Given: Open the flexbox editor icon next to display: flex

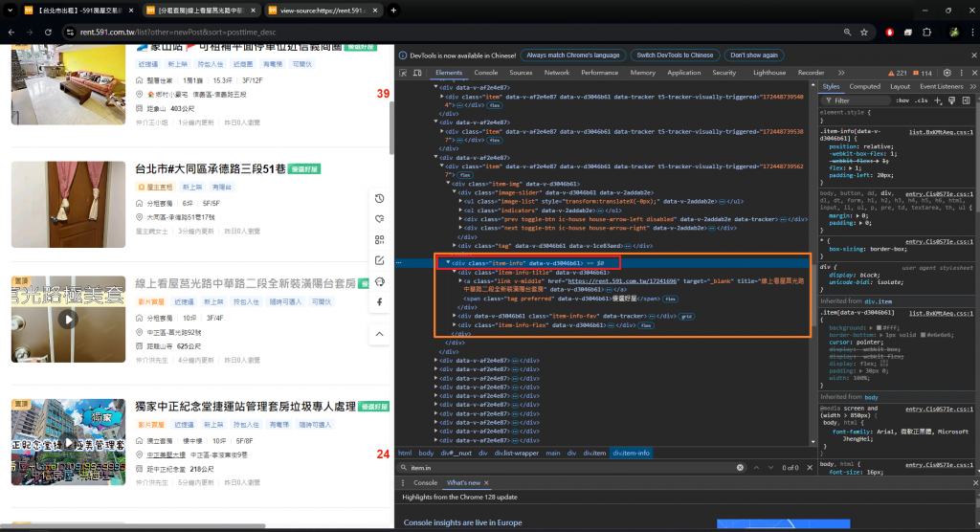Looking at the screenshot, I should coord(883,364).
